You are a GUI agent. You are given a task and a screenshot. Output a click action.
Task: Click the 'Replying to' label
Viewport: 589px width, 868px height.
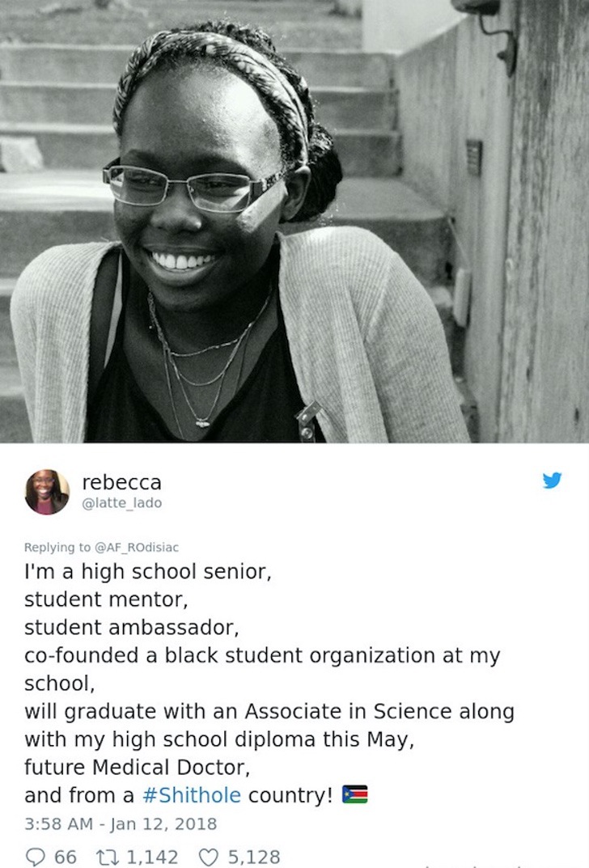pyautogui.click(x=57, y=547)
